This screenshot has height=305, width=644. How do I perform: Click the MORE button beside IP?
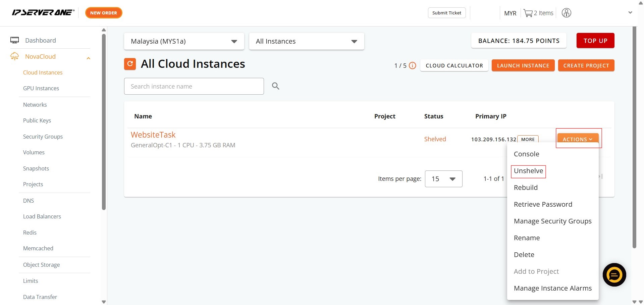tap(528, 139)
